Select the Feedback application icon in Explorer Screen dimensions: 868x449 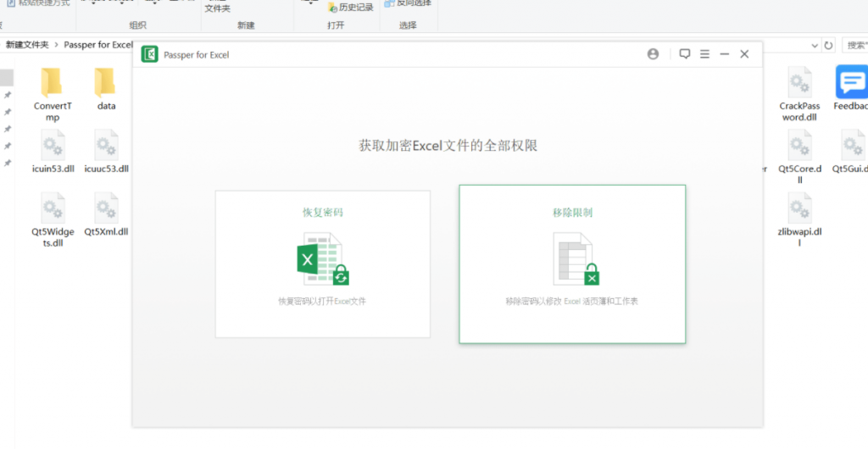[851, 88]
